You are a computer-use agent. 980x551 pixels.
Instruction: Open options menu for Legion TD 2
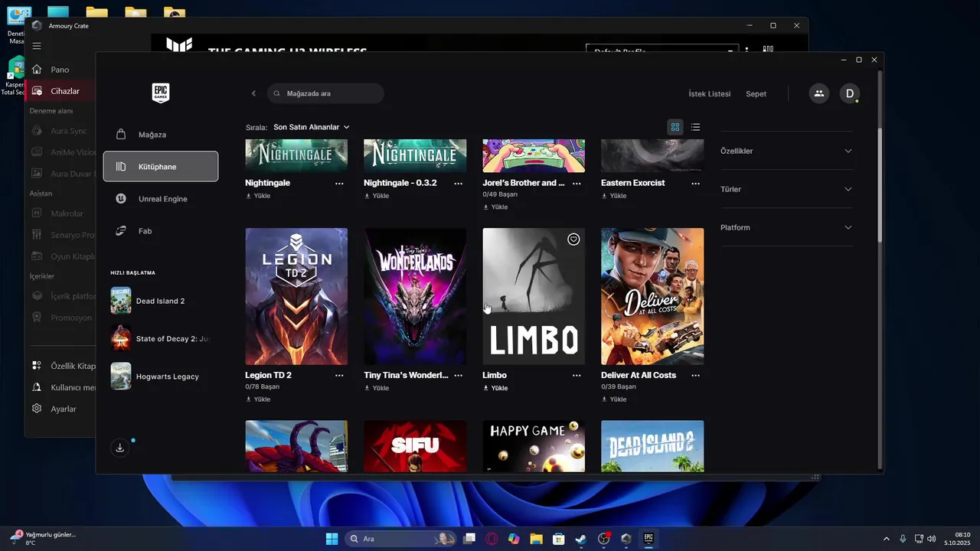point(339,376)
